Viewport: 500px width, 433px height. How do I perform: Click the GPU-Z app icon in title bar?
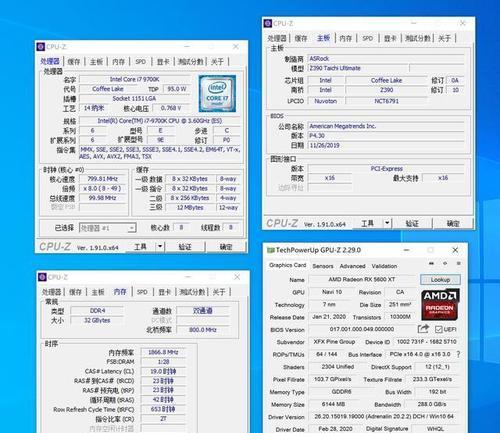tap(271, 250)
